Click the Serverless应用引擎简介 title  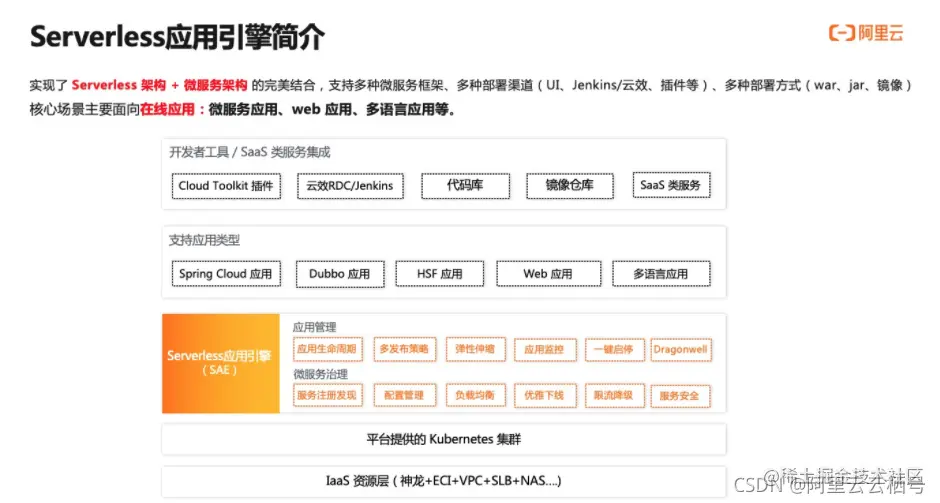point(177,37)
